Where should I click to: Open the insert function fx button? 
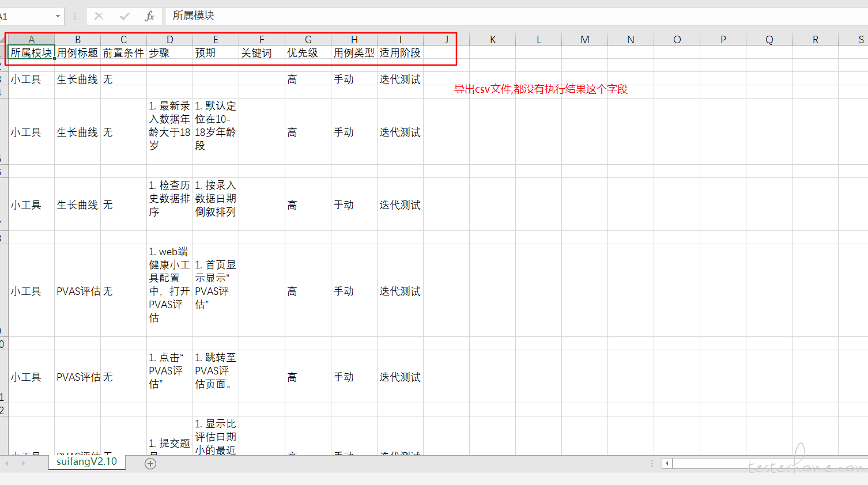click(149, 16)
